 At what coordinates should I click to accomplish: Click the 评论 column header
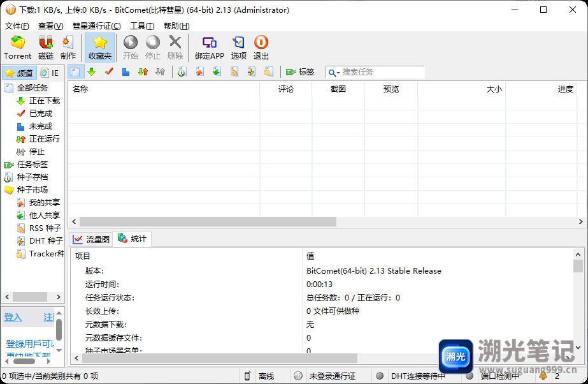[286, 89]
